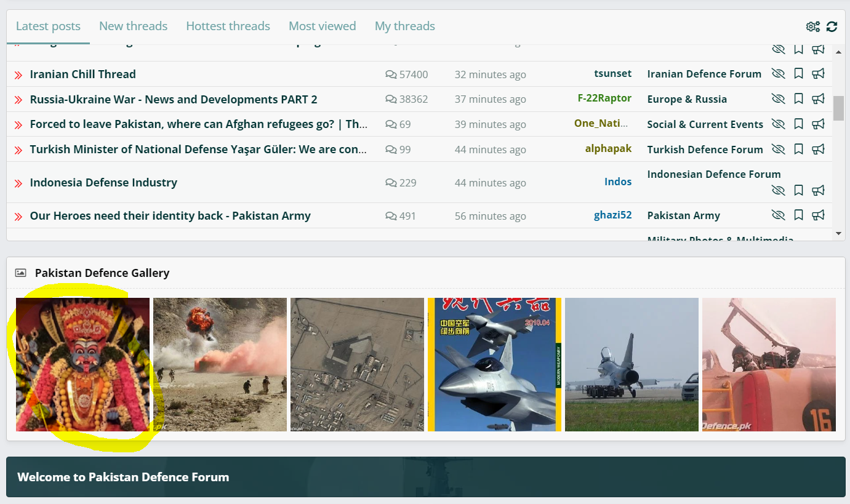
Task: Bookmark the Iranian Chill Thread
Action: (x=798, y=74)
